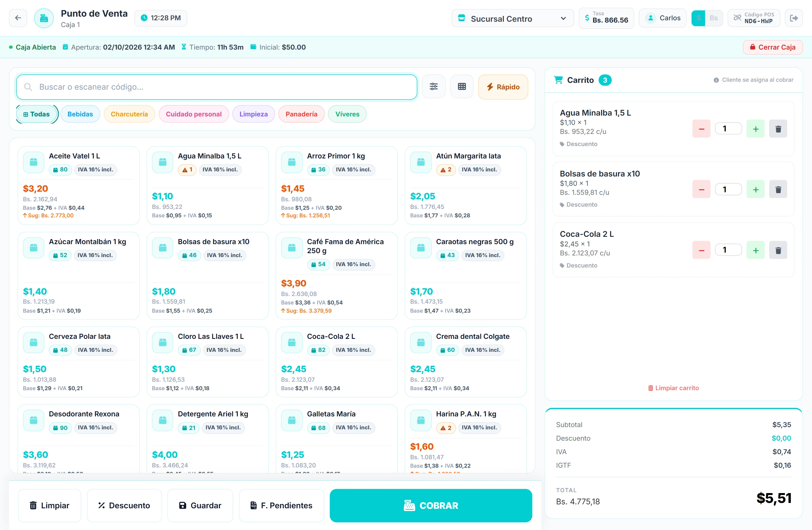The height and width of the screenshot is (530, 812).
Task: Click Limpiar carrito link
Action: click(674, 388)
